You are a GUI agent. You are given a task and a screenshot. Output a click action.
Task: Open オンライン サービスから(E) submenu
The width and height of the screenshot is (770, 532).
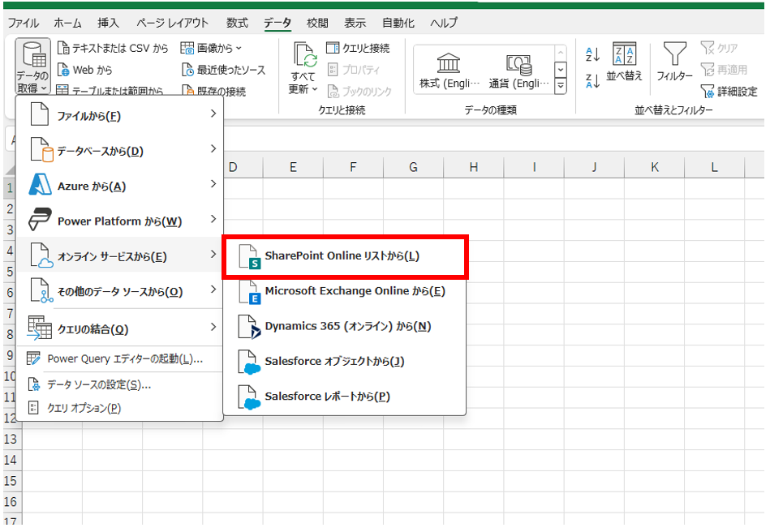120,256
